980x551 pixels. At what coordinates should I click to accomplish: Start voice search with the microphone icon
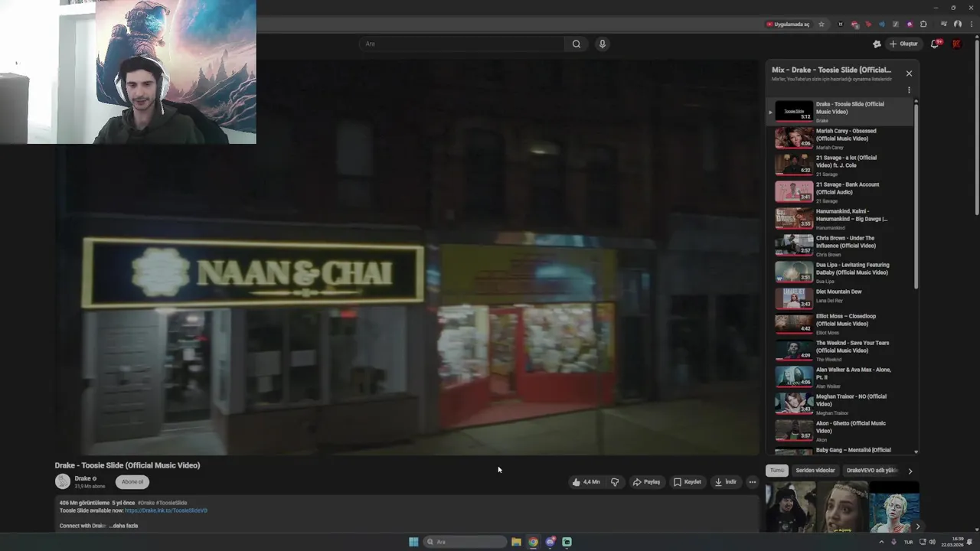click(x=603, y=44)
